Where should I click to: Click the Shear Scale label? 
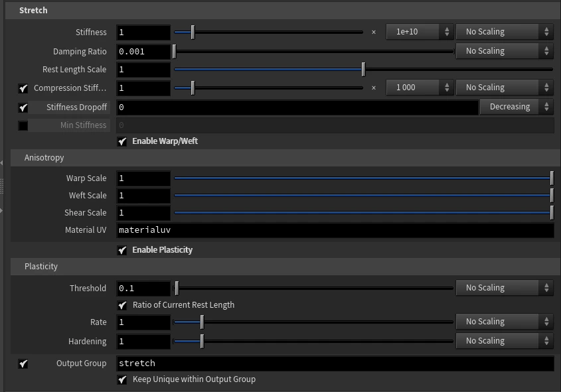click(86, 213)
